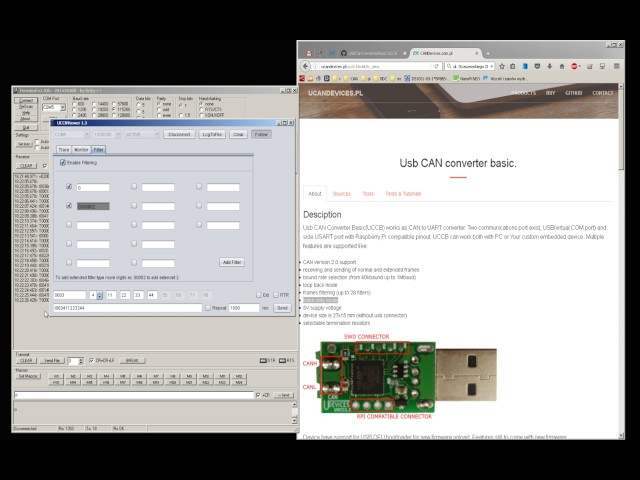
Task: Click LogToFile in UCCBViewer
Action: (212, 134)
